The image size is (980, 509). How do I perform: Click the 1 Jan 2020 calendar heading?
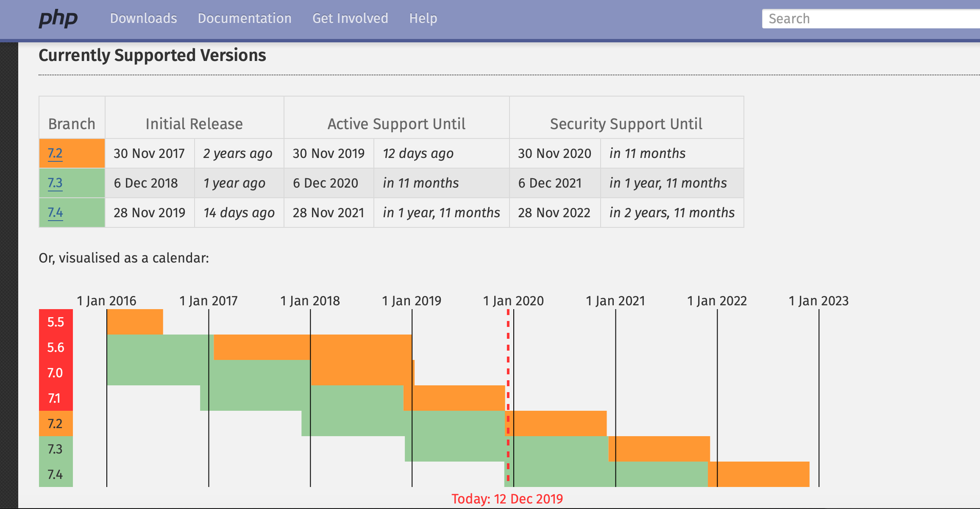(513, 301)
